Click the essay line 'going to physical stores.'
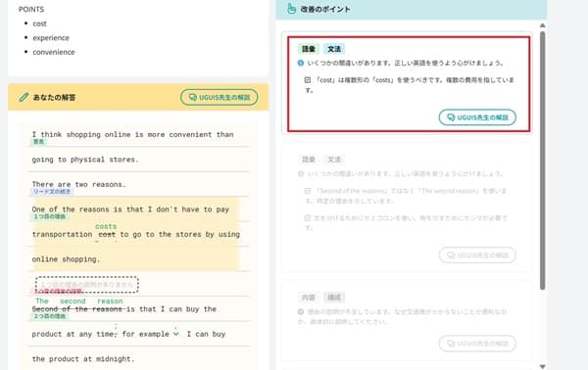This screenshot has height=370, width=588. tap(85, 160)
